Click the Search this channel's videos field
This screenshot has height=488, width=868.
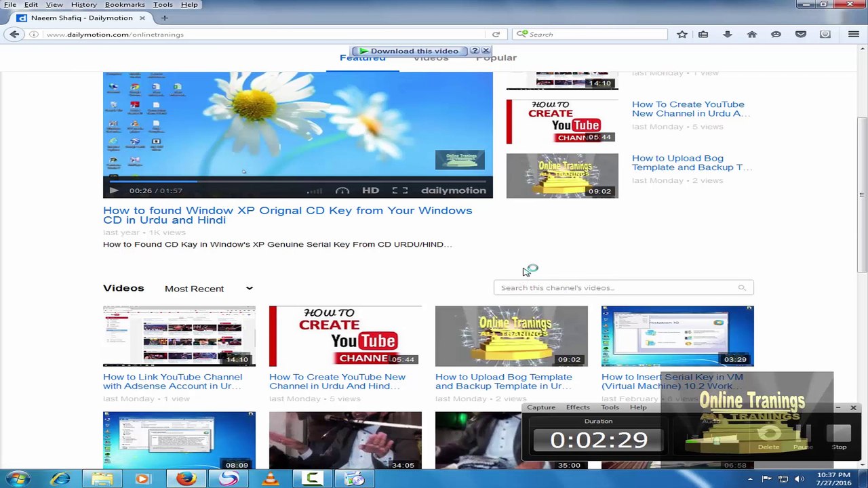coord(624,288)
